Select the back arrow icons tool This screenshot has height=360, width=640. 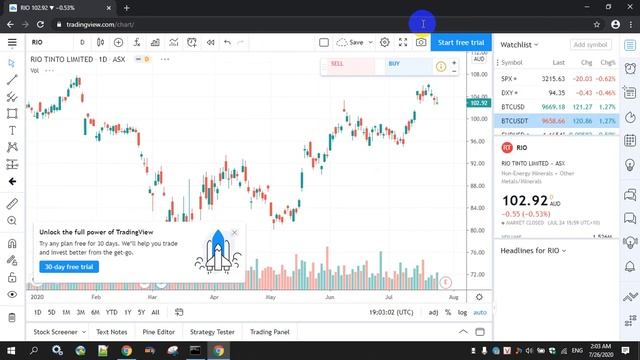(12, 181)
